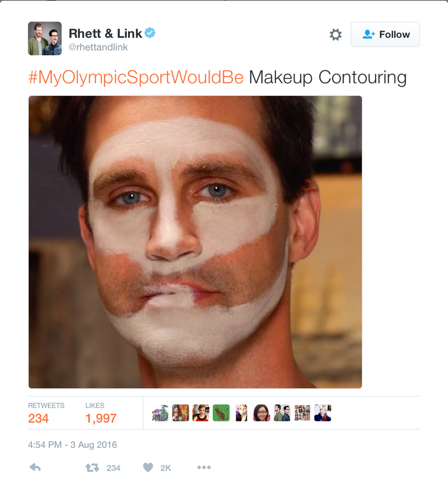
Task: Click the reply arrow icon
Action: (x=35, y=467)
